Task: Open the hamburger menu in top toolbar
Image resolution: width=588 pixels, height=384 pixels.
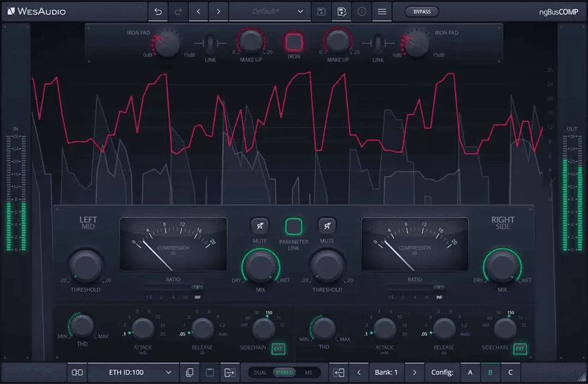Action: click(382, 12)
